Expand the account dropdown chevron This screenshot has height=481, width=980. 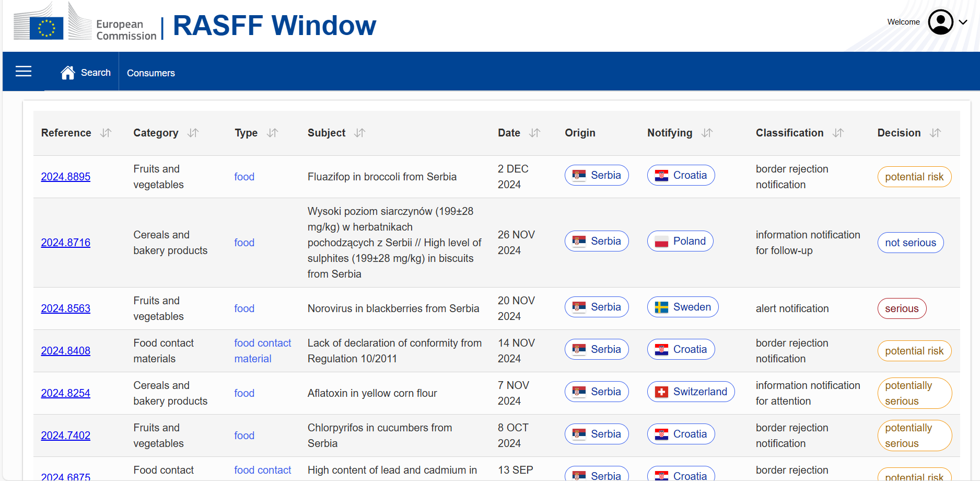pos(963,22)
